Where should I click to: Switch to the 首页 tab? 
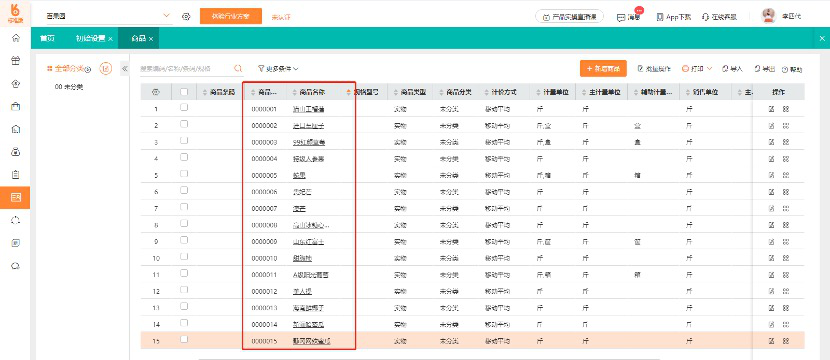(47, 39)
